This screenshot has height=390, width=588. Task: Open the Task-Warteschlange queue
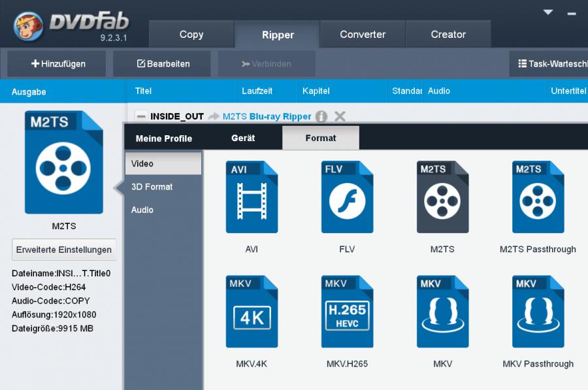549,64
